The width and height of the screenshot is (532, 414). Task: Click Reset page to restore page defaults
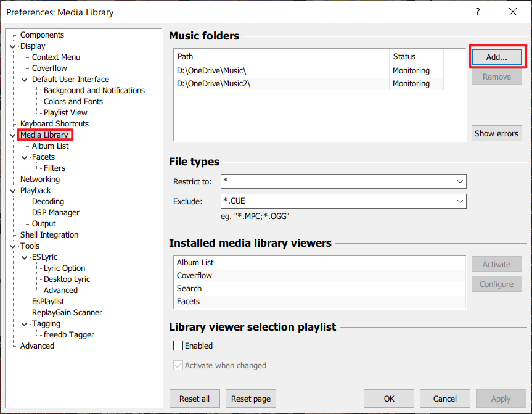[250, 399]
